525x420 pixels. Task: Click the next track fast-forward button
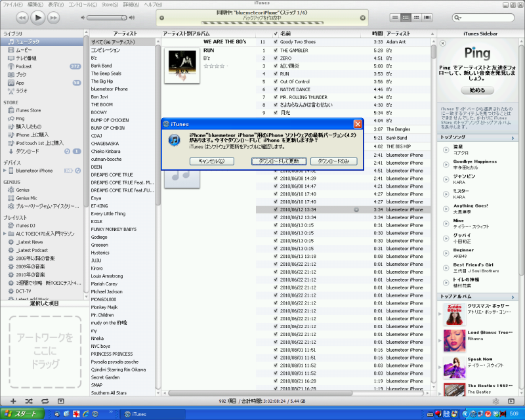(x=54, y=18)
